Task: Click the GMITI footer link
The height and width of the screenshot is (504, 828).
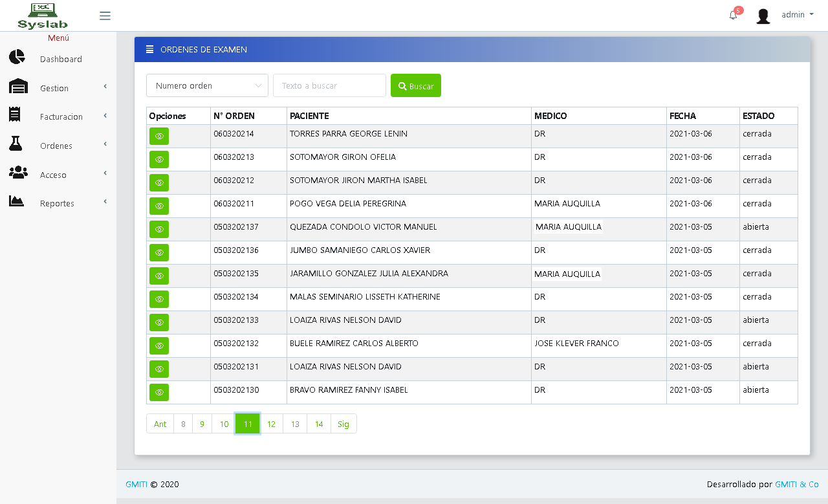Action: tap(136, 484)
